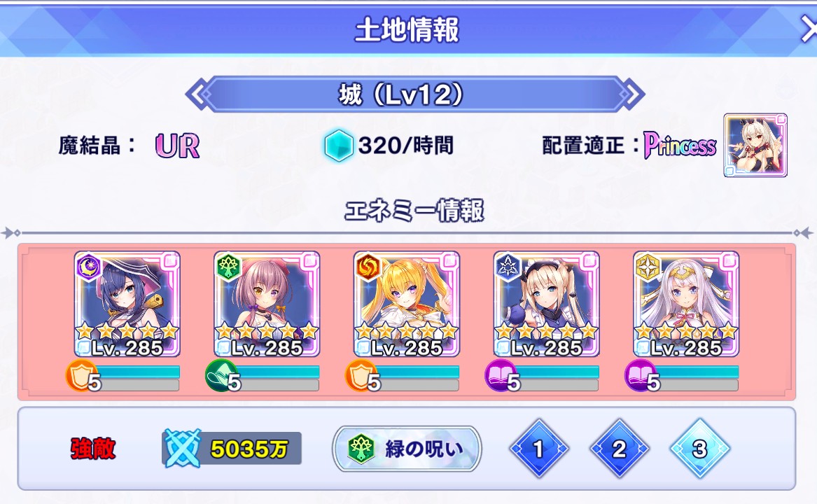The width and height of the screenshot is (817, 504).
Task: Click the green tree element badge on enemy card
Action: click(228, 267)
